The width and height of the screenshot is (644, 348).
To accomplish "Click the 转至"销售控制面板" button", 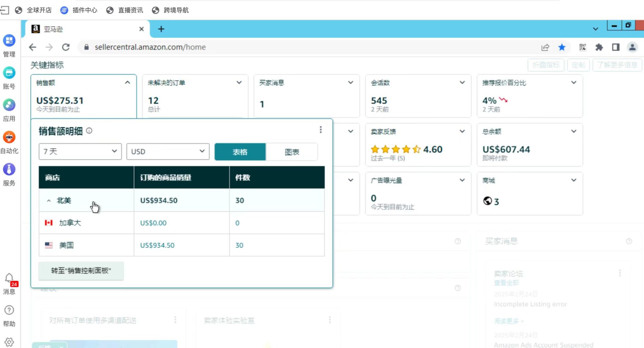I will point(81,271).
